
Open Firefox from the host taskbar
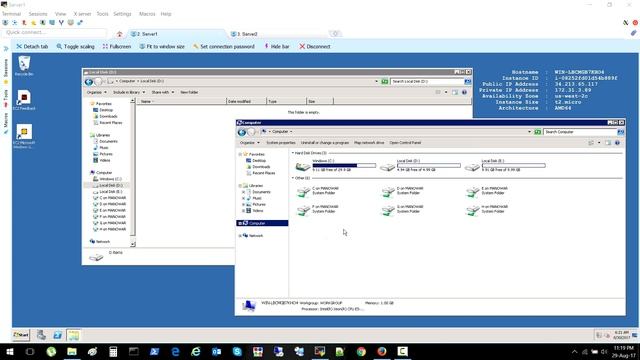(x=382, y=351)
